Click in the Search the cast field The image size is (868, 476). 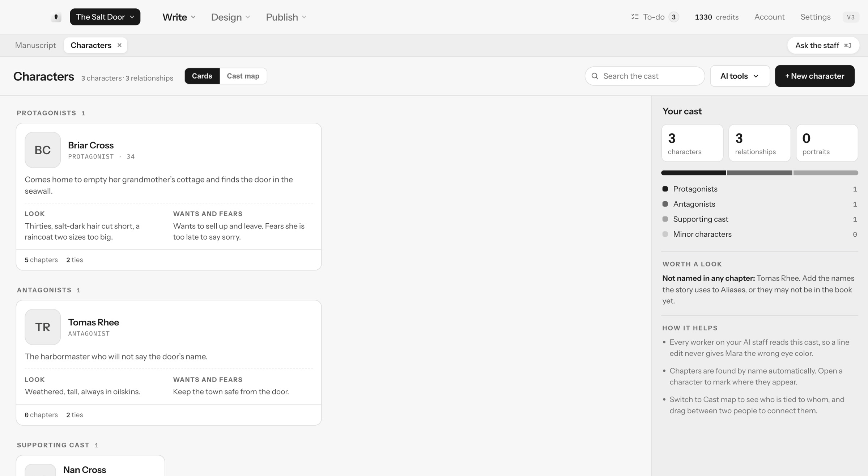tap(645, 76)
